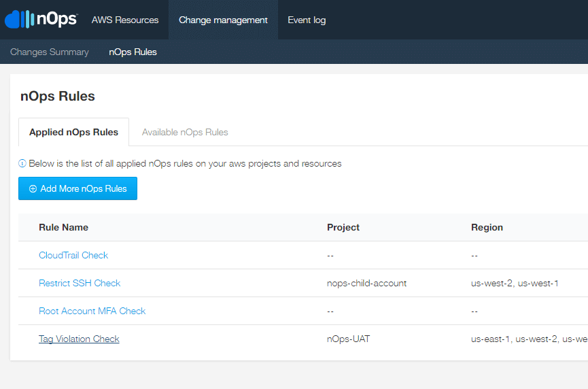Image resolution: width=588 pixels, height=389 pixels.
Task: Go to Changes Summary subnav
Action: tap(50, 52)
